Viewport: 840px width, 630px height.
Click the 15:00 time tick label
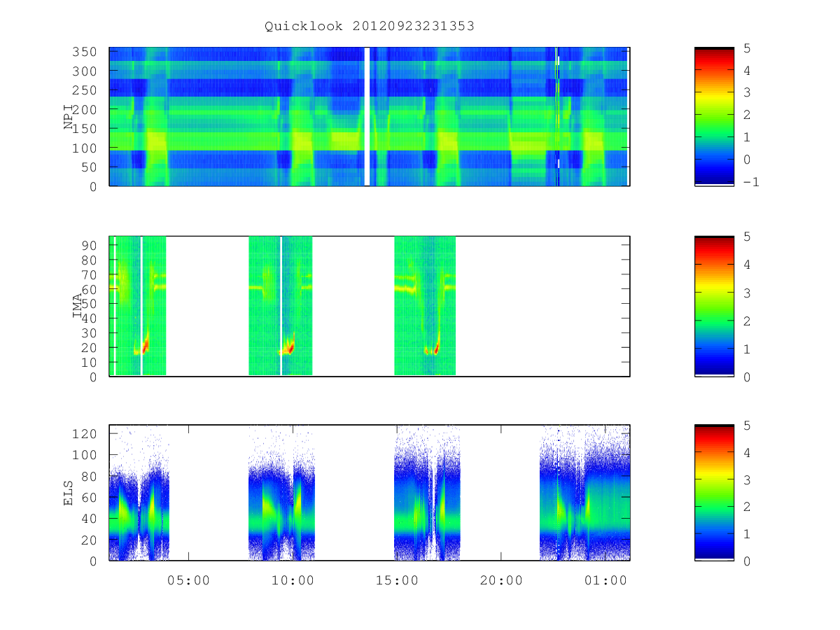point(397,580)
